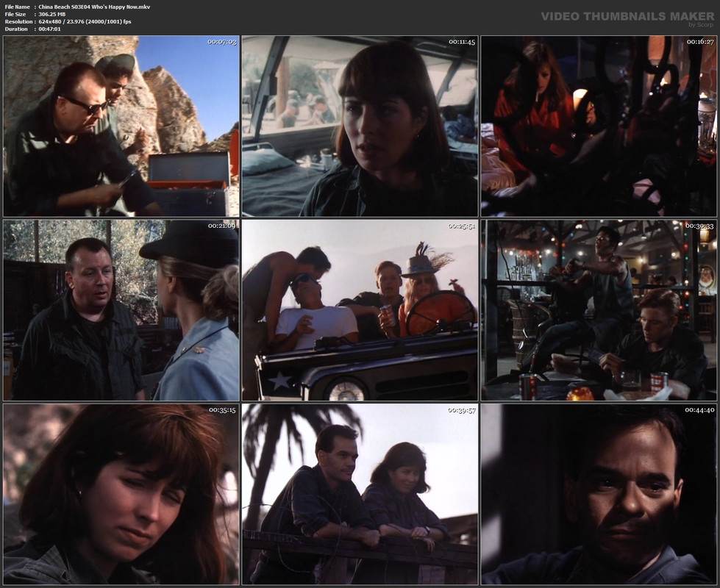Select the thumbnail at 00:30:33

coord(599,310)
